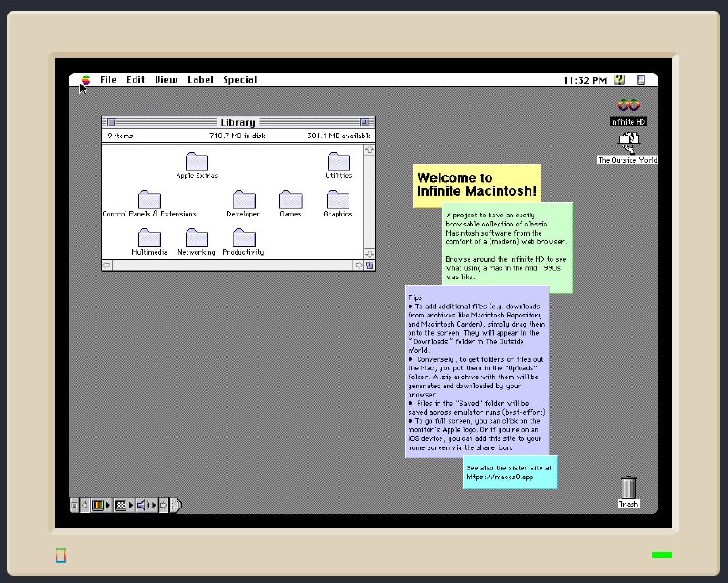
Task: Click the Control Strip left scroll arrow
Action: click(x=85, y=505)
